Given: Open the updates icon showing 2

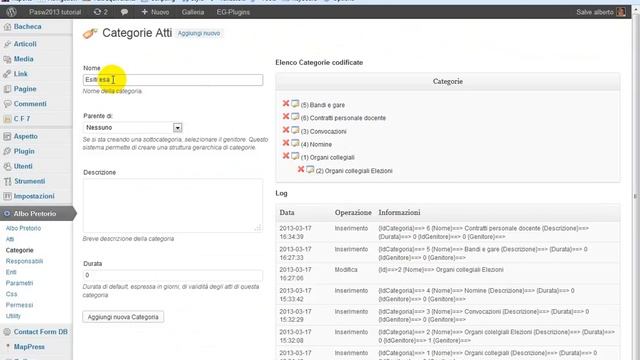Looking at the screenshot, I should pos(100,12).
